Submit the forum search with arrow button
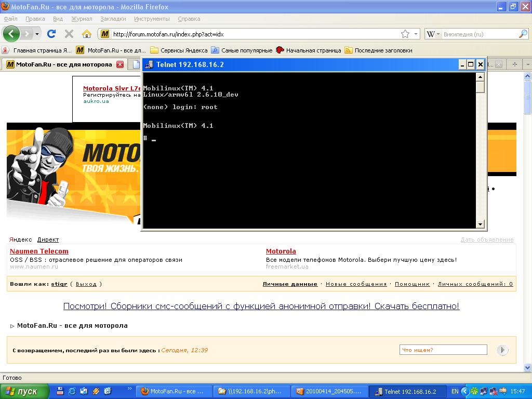 tap(502, 350)
